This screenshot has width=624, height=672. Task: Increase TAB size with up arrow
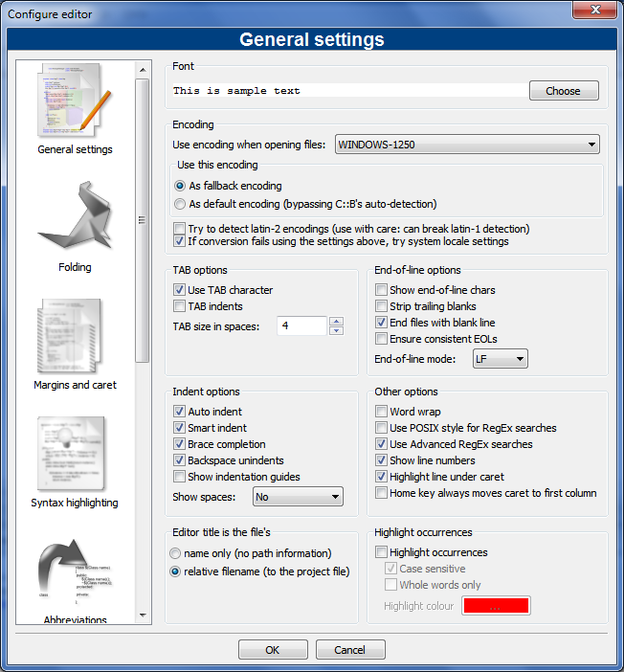[x=336, y=322]
